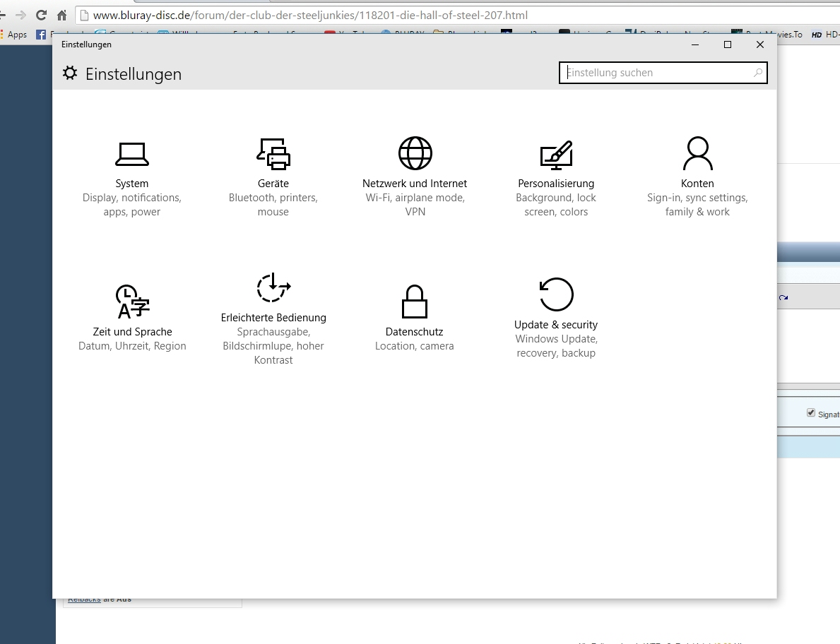The height and width of the screenshot is (644, 840).
Task: Maximize the Einstellungen window
Action: tap(728, 44)
